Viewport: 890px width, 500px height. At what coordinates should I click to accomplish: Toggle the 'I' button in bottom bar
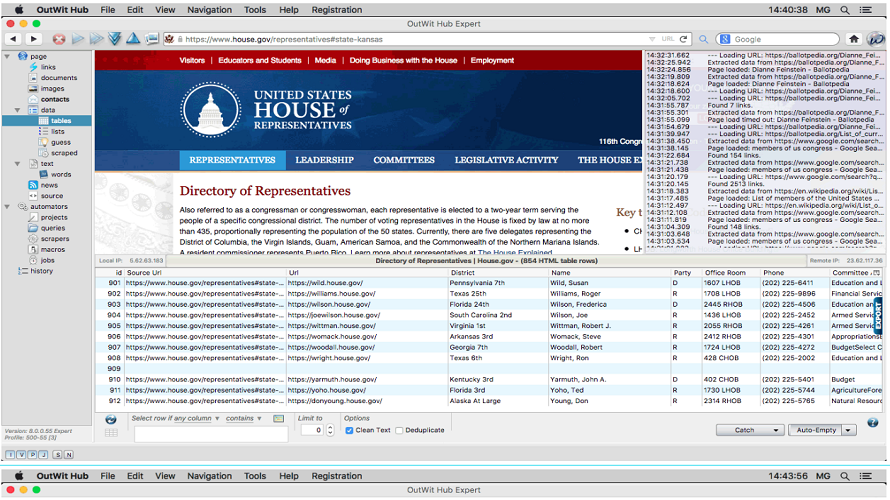pyautogui.click(x=10, y=455)
